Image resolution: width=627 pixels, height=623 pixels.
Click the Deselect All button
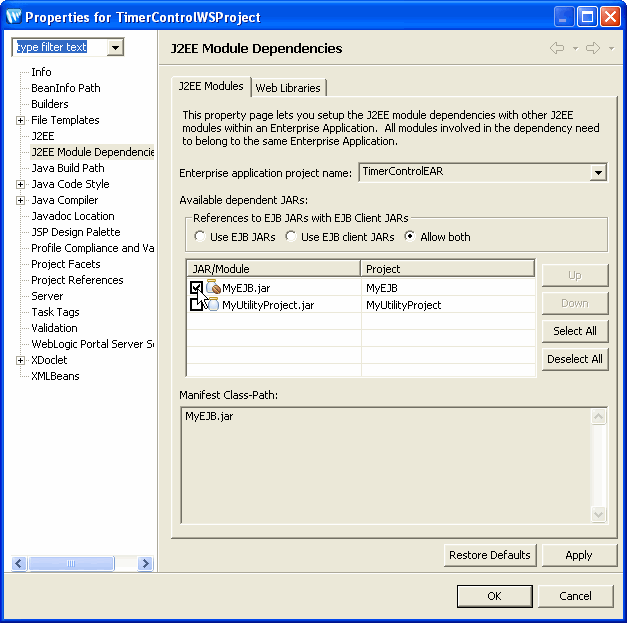coord(575,359)
